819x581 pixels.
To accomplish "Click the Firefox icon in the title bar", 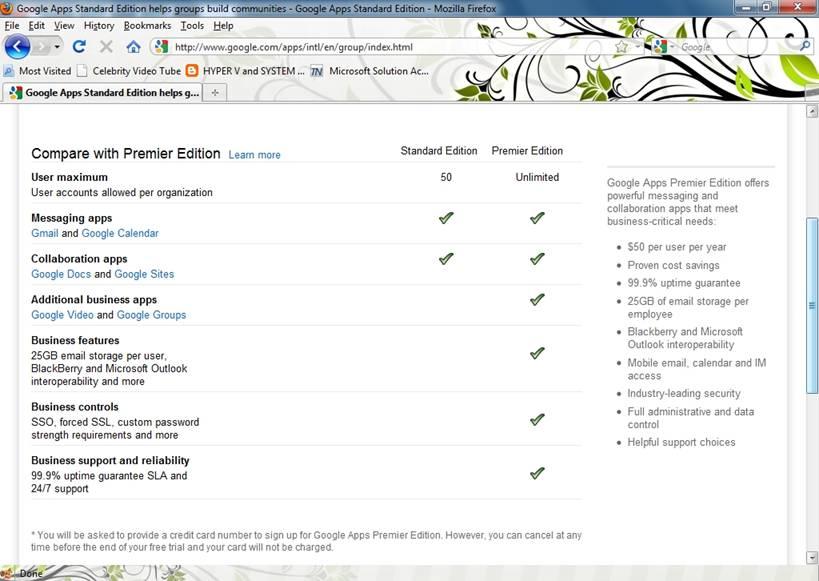I will coord(7,8).
